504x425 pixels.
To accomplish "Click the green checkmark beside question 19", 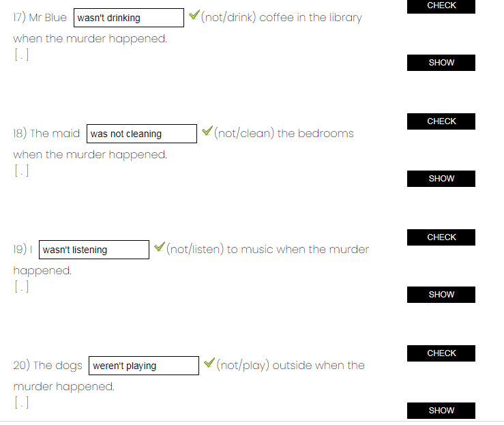I will coord(160,246).
